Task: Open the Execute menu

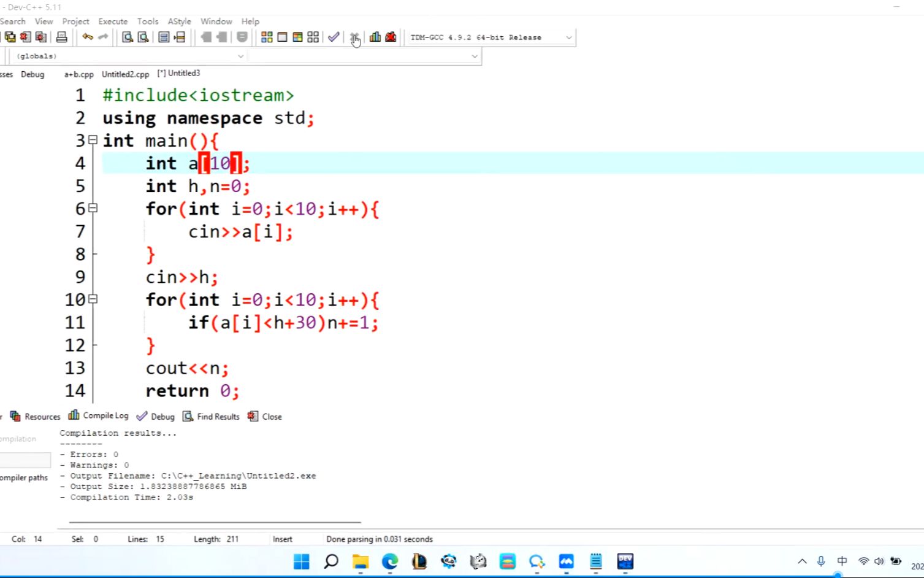Action: coord(113,21)
